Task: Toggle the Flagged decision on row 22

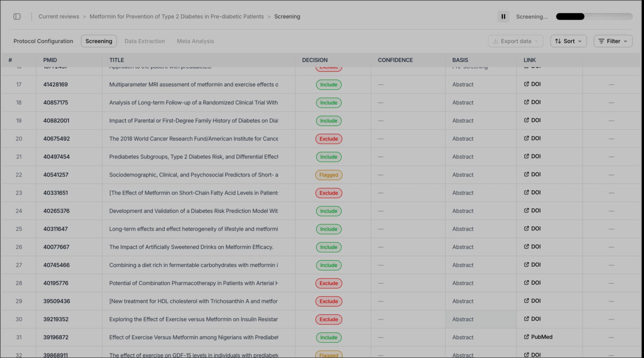Action: [328, 175]
